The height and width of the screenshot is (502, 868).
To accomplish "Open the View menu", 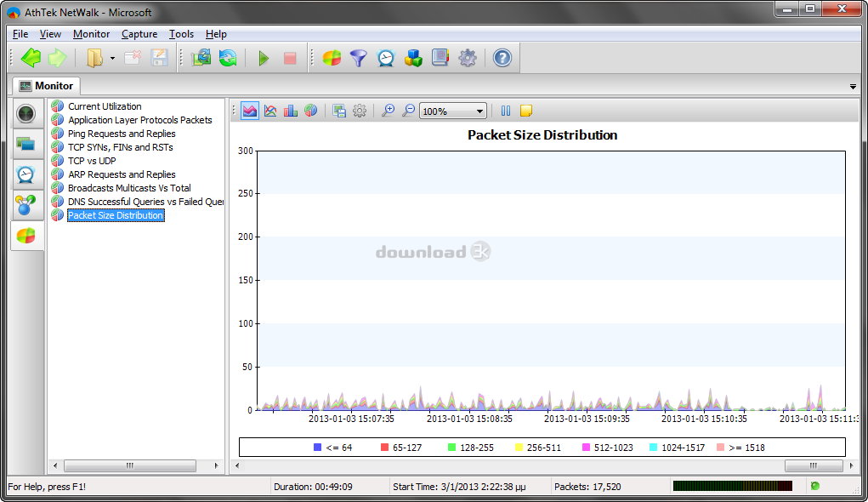I will click(x=50, y=34).
